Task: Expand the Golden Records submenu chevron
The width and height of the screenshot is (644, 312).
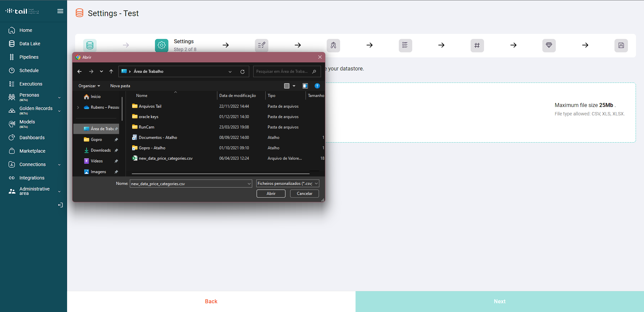Action: coord(59,111)
